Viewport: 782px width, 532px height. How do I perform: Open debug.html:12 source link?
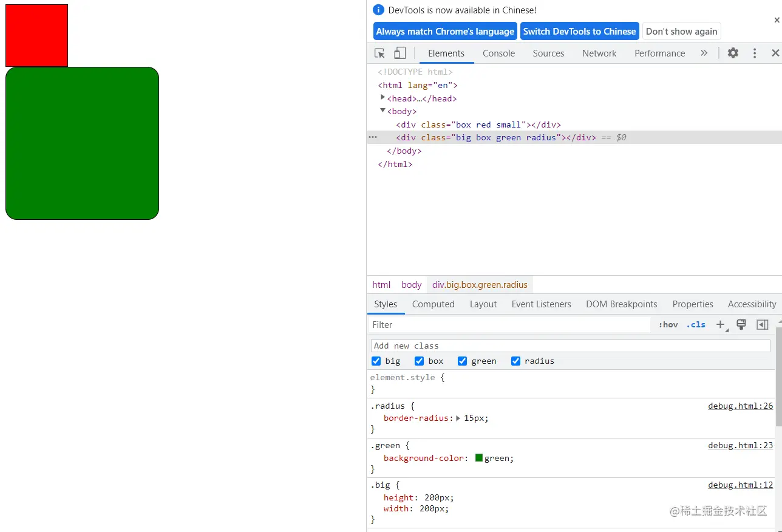(x=741, y=485)
